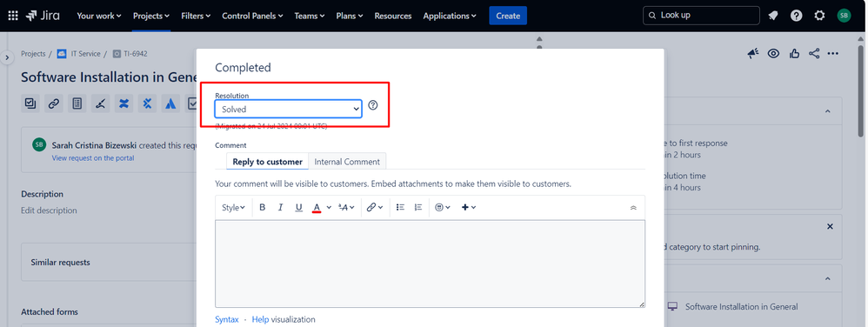Open the Resolution dropdown showing Solved
Image resolution: width=868 pixels, height=327 pixels.
(289, 109)
